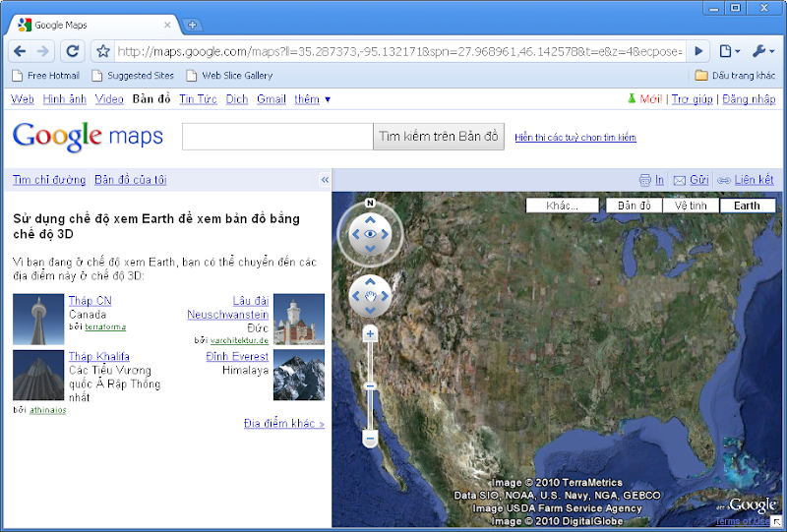787x532 pixels.
Task: Tilt view up with look joystick arrow
Action: [x=371, y=220]
